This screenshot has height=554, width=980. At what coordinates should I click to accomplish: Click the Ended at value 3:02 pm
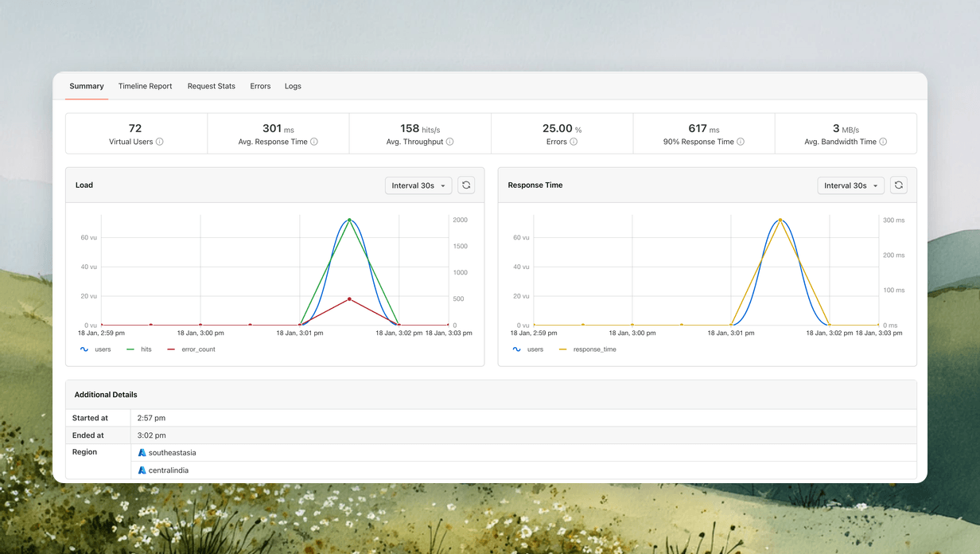(x=152, y=435)
